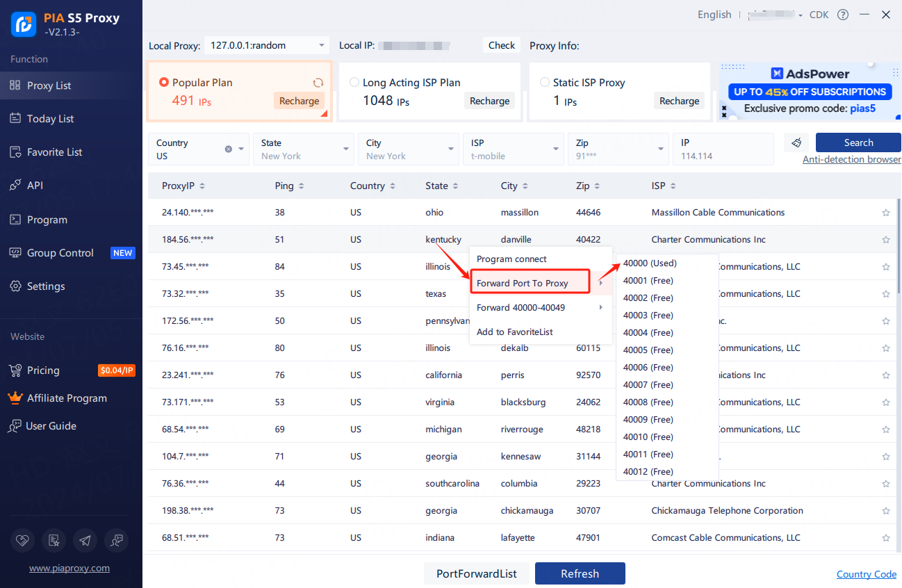Screen dimensions: 902x588
Task: Click the support chat icon in sidebar footer
Action: (116, 540)
